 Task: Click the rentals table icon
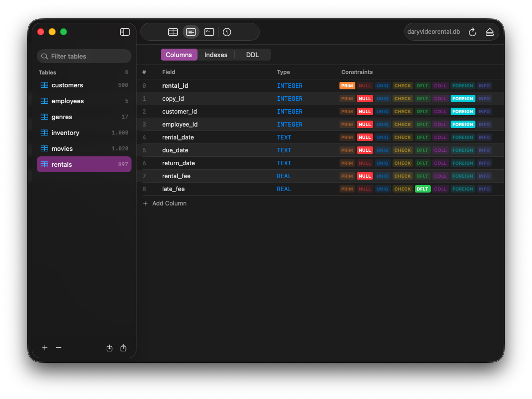[45, 165]
